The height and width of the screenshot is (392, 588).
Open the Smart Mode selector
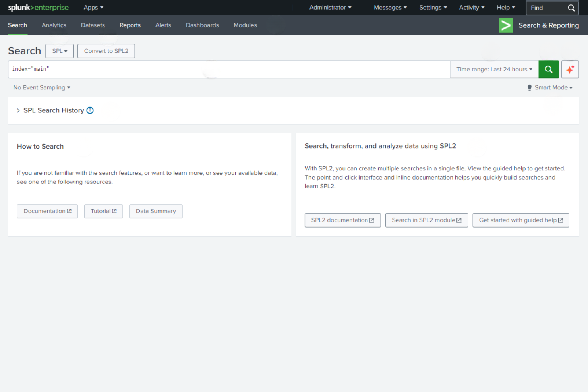[552, 87]
